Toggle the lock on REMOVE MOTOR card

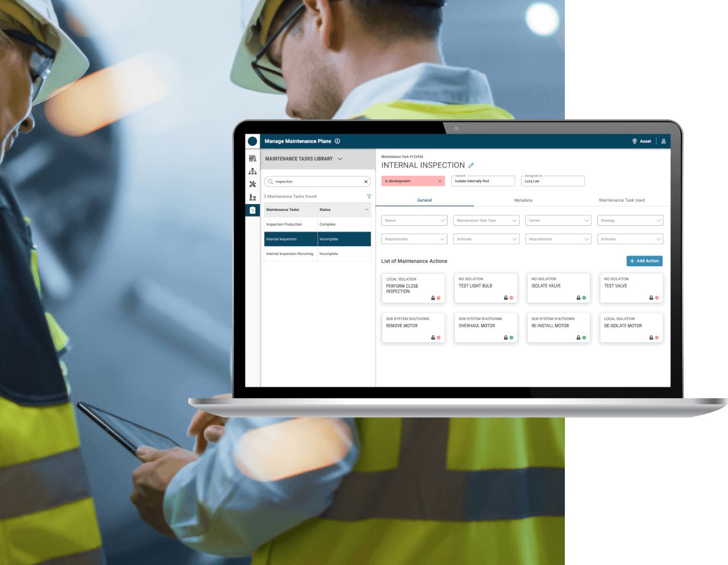point(433,338)
